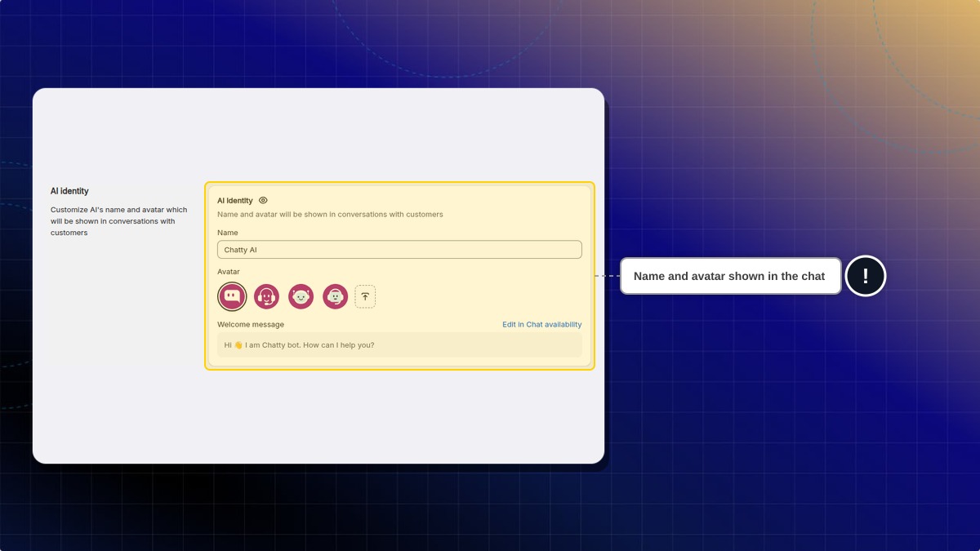
Task: Choose the headset agent avatar
Action: (266, 296)
